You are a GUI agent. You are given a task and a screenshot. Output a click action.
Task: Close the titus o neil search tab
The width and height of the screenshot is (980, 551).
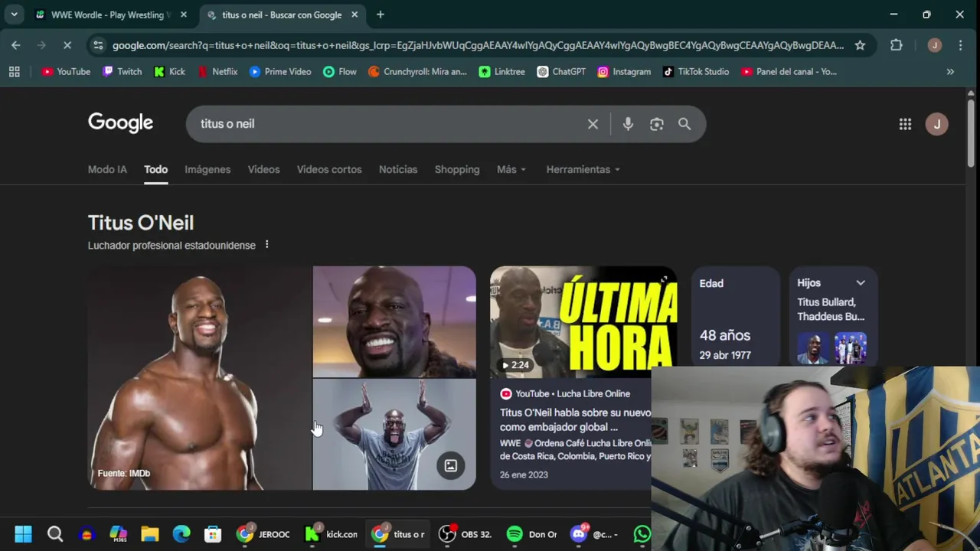354,15
